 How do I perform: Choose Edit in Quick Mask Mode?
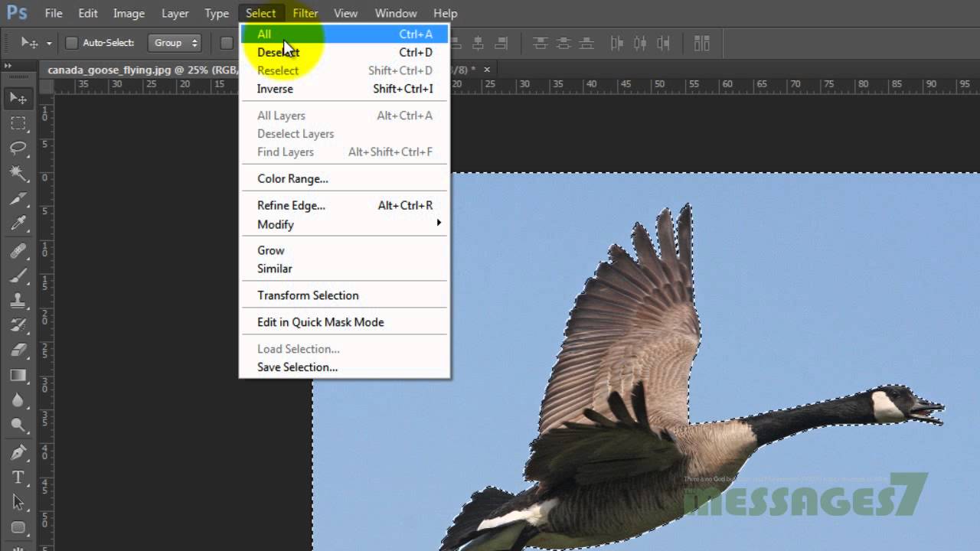[345, 322]
